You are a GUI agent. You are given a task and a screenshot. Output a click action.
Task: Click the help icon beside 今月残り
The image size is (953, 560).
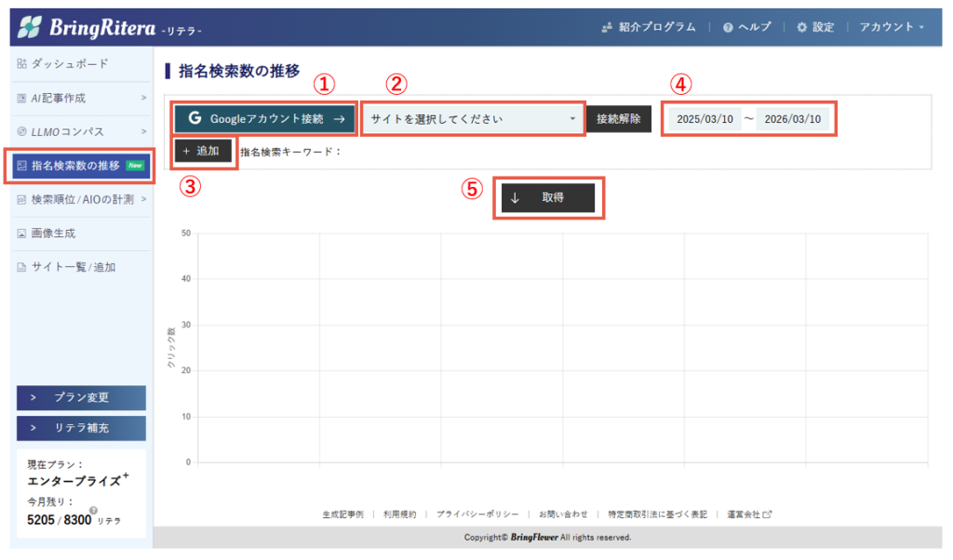tap(94, 511)
